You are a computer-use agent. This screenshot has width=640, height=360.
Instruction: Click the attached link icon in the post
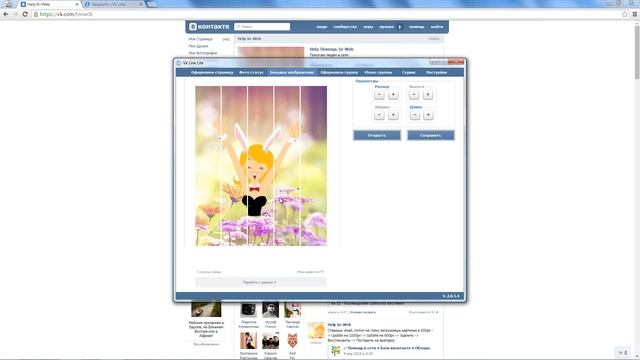(336, 350)
